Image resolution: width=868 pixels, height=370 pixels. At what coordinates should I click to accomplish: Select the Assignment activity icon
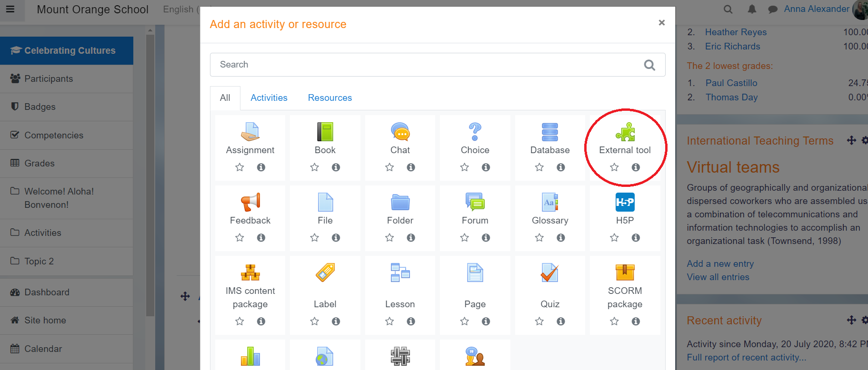(250, 132)
